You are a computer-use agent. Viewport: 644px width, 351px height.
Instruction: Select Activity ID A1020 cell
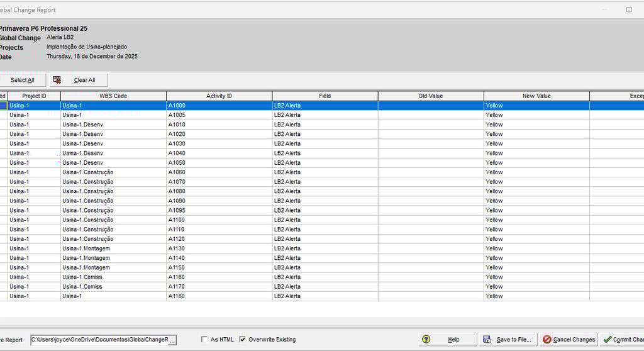click(x=219, y=134)
